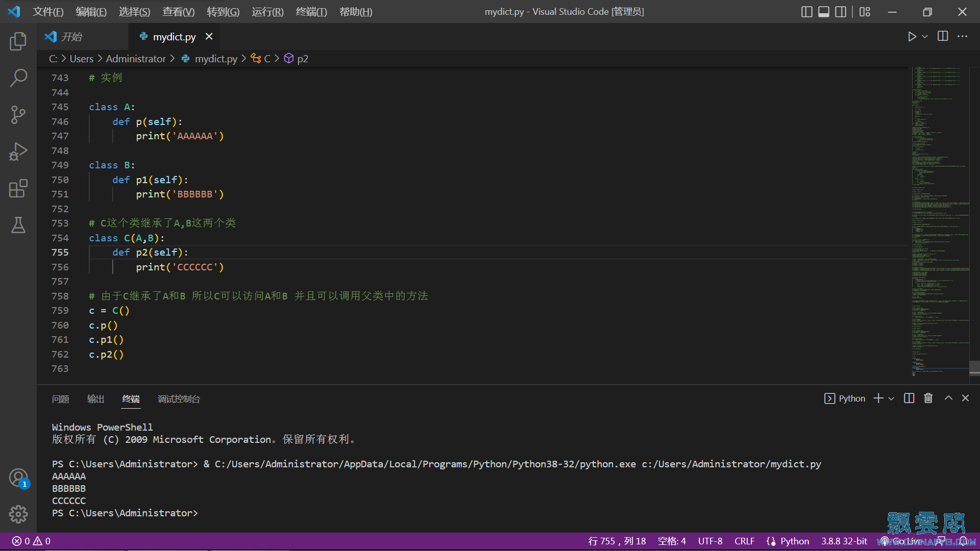The height and width of the screenshot is (551, 980).
Task: Click errors and warnings status indicator
Action: click(x=31, y=541)
